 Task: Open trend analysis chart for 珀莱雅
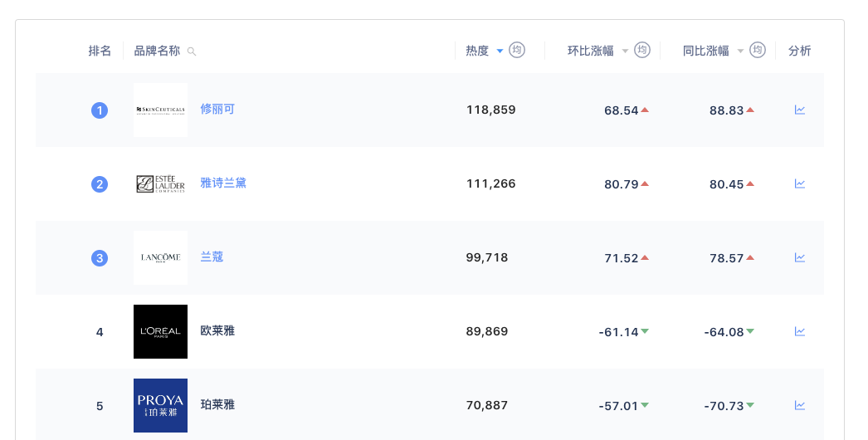click(x=800, y=405)
